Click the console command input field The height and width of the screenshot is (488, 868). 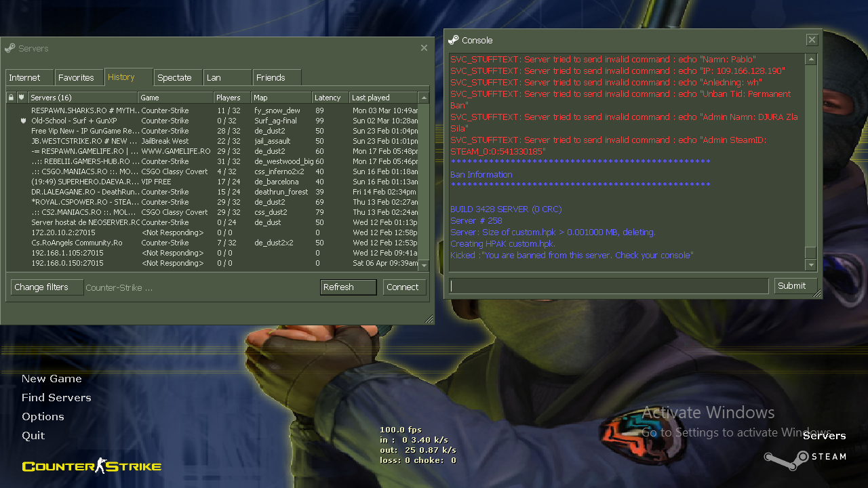[x=609, y=286]
